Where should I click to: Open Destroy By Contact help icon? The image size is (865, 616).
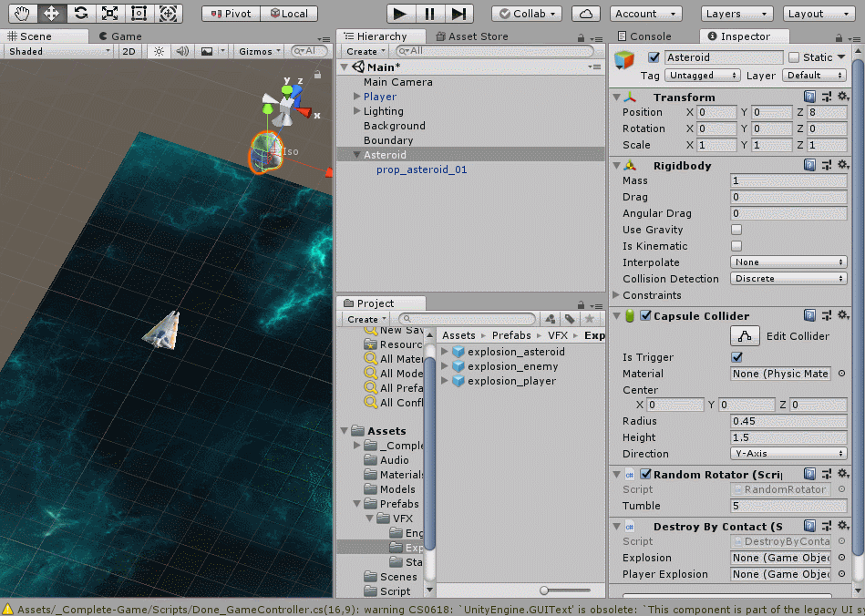coord(809,526)
